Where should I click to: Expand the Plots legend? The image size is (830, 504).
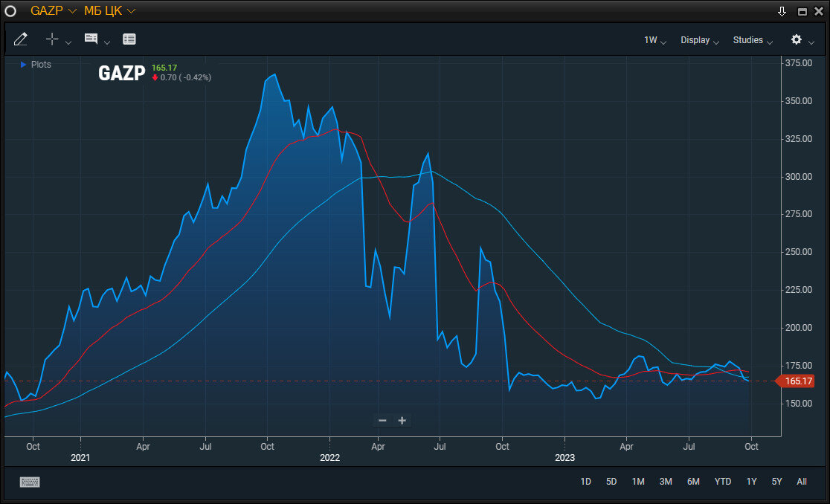point(36,65)
